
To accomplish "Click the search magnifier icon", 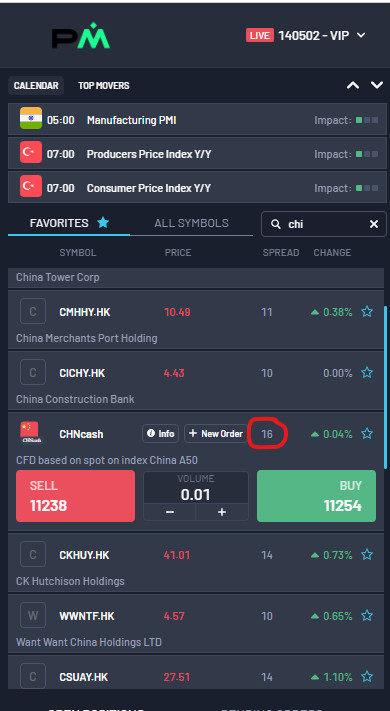I will click(275, 224).
